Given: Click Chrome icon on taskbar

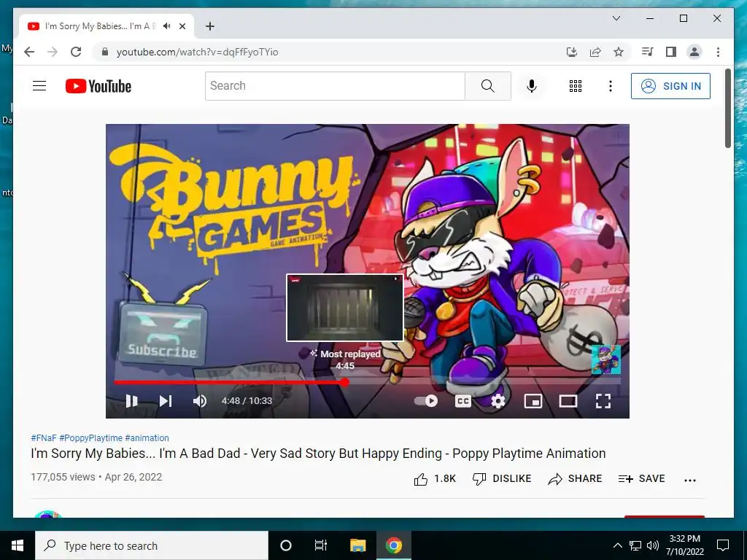Looking at the screenshot, I should [x=393, y=545].
